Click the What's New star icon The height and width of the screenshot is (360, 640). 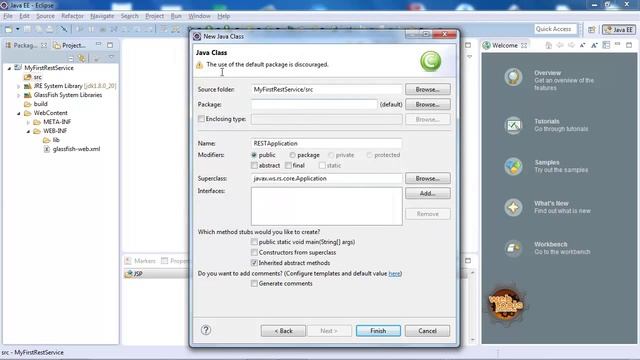(513, 207)
